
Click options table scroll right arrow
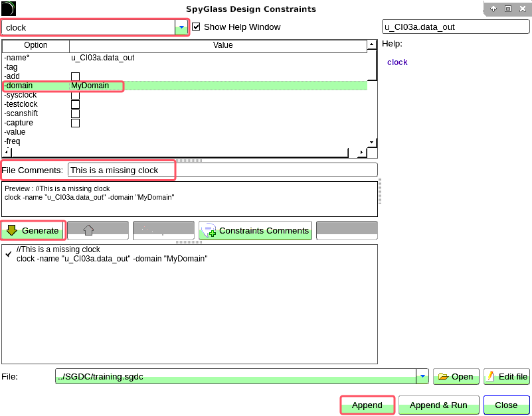click(x=362, y=152)
